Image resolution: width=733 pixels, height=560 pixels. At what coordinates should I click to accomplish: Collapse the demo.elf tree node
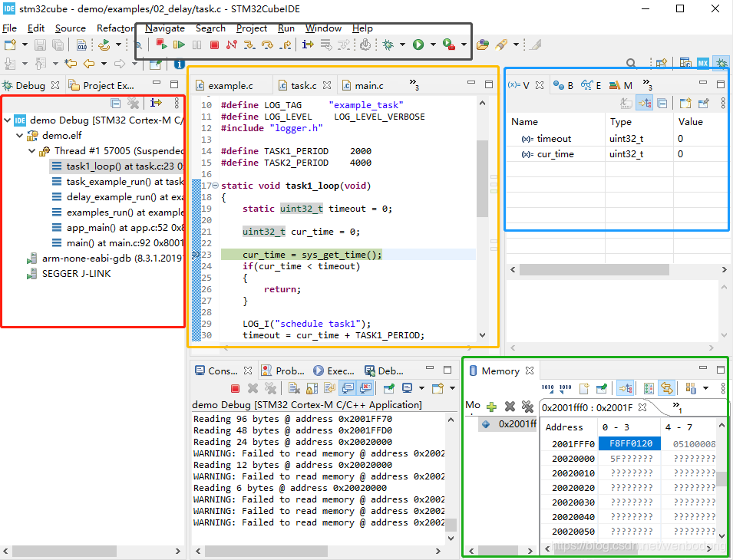coord(19,136)
